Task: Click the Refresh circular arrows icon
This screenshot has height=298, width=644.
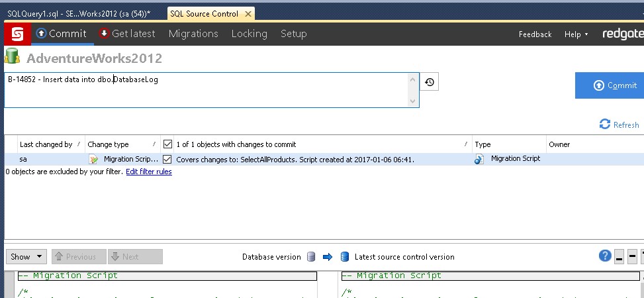Action: pos(604,124)
